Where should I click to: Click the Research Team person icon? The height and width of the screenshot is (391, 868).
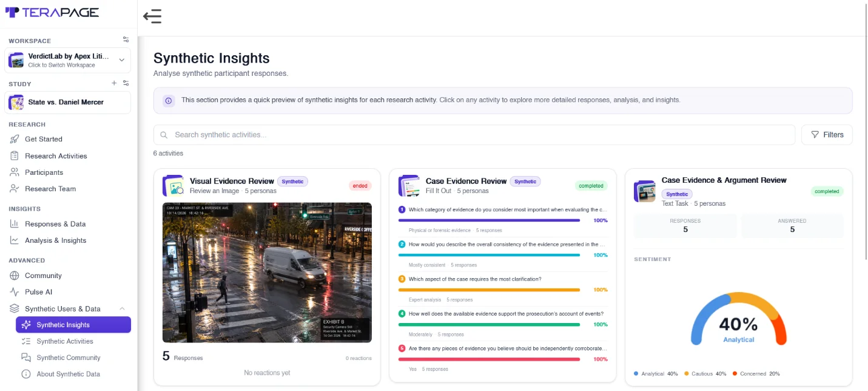click(x=15, y=189)
